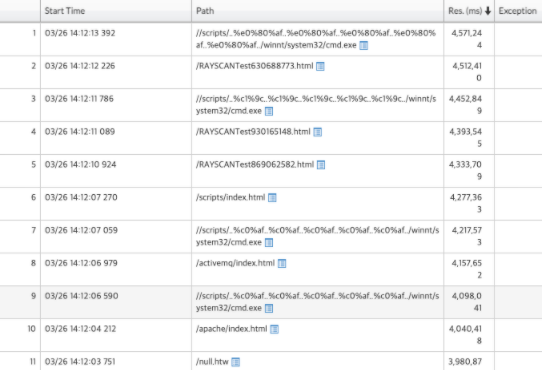The width and height of the screenshot is (542, 370).
Task: Select start time 03/26 14:12:13 392
Action: [80, 33]
